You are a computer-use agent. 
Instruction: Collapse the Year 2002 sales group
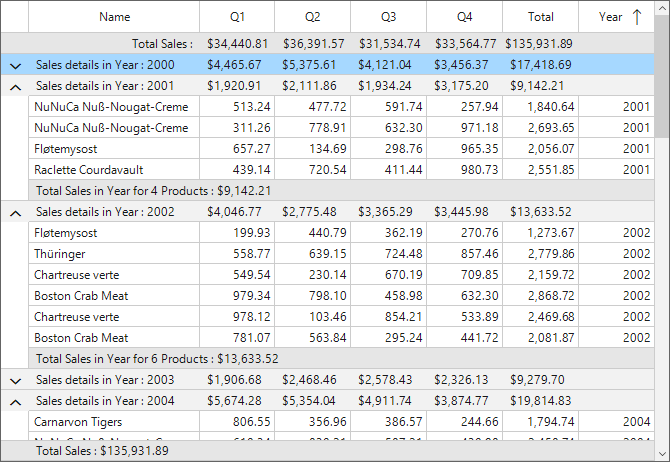(x=15, y=212)
